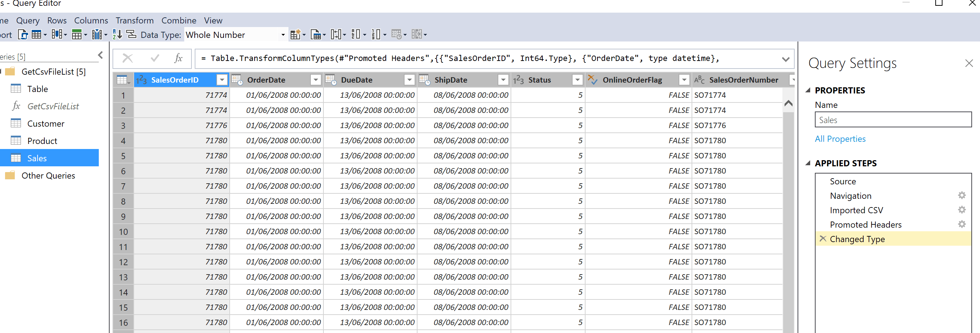This screenshot has height=333, width=980.
Task: Open the Rows menu
Action: [57, 21]
